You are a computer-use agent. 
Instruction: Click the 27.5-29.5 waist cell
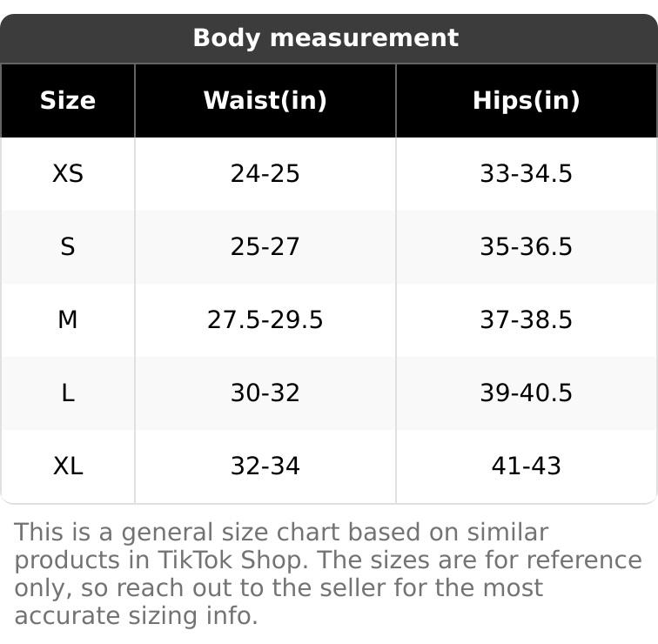tap(265, 320)
